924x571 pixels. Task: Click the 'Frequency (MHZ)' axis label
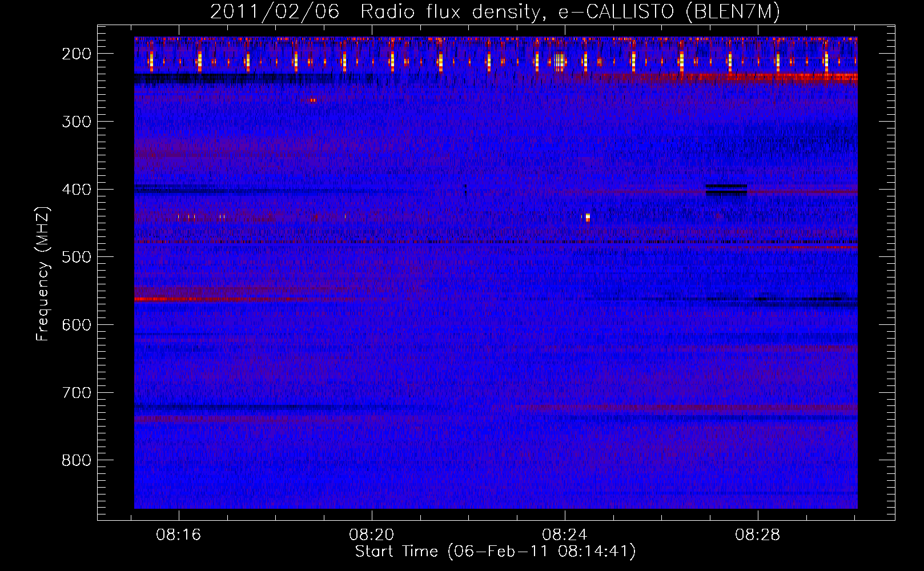(x=43, y=274)
